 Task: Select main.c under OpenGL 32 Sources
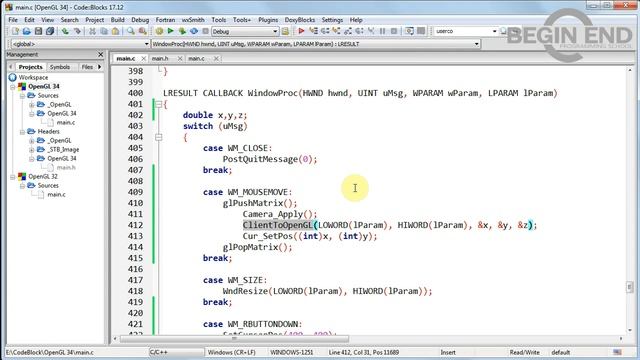[x=56, y=194]
